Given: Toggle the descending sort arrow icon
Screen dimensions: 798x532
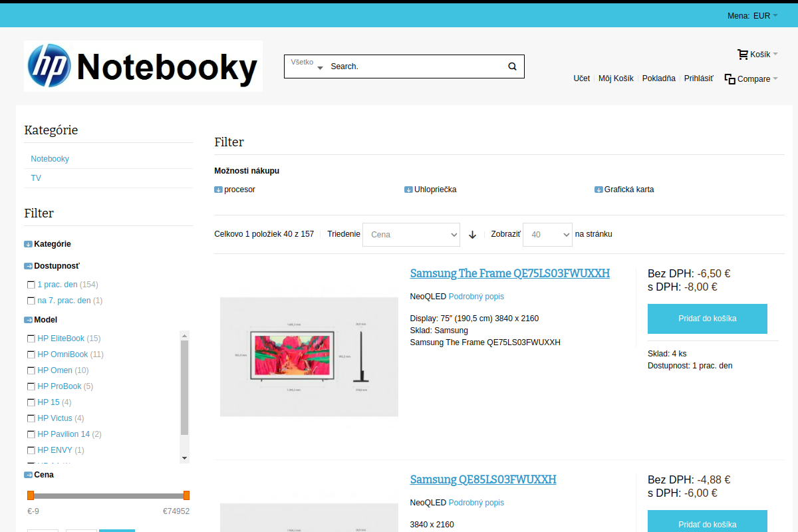Looking at the screenshot, I should click(x=473, y=235).
